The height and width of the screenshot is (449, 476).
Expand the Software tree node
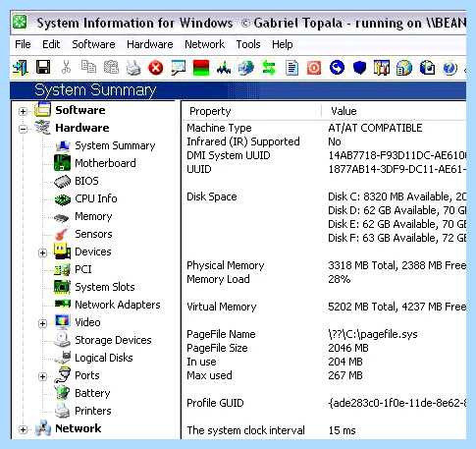click(x=23, y=111)
